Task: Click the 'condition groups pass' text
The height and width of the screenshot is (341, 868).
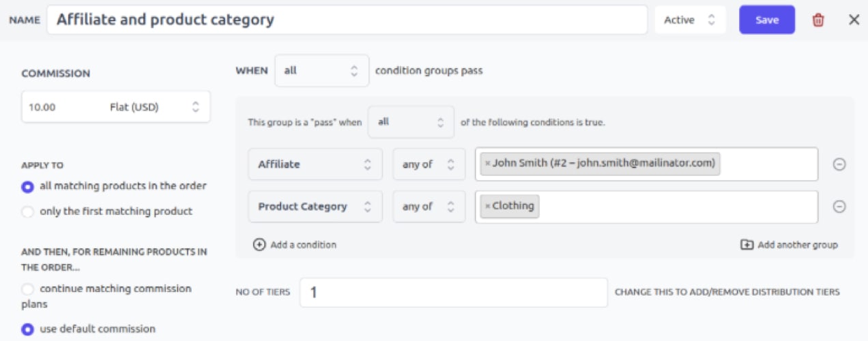Action: tap(429, 70)
